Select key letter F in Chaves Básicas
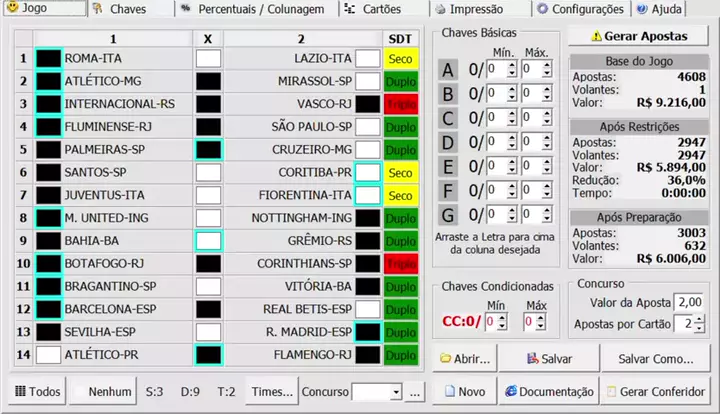 pyautogui.click(x=448, y=191)
